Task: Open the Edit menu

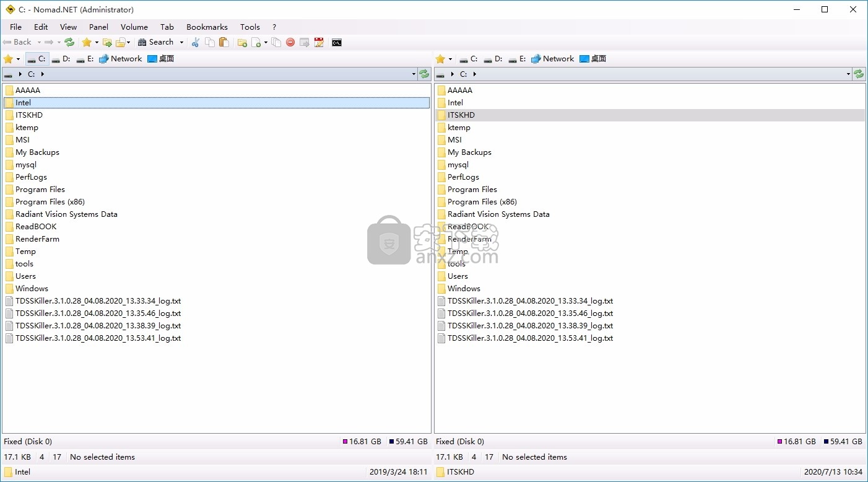Action: pos(41,27)
